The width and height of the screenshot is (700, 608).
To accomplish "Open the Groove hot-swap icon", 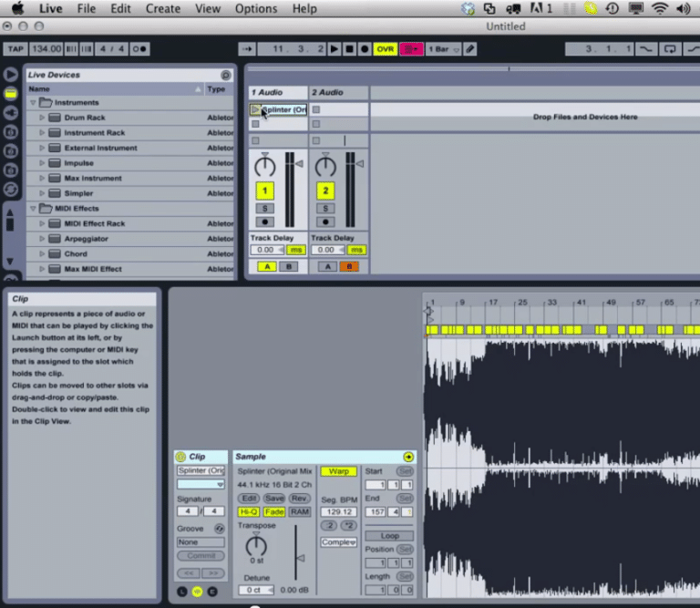I will coord(219,529).
